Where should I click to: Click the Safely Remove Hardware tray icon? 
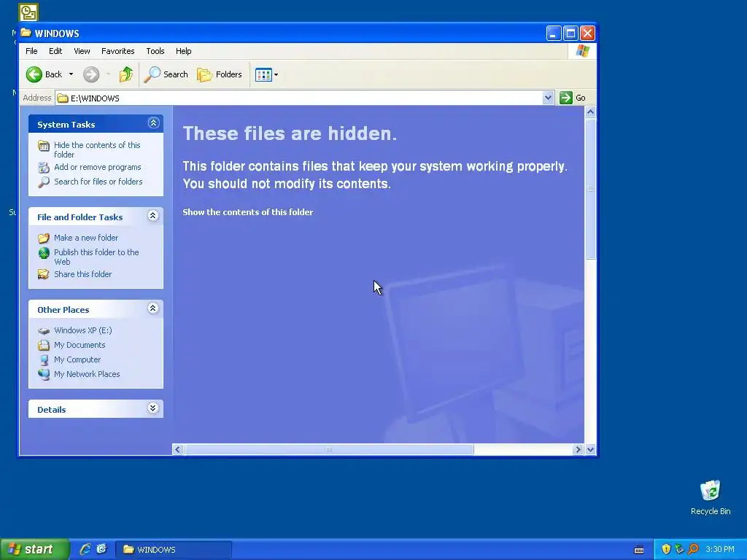tap(679, 549)
